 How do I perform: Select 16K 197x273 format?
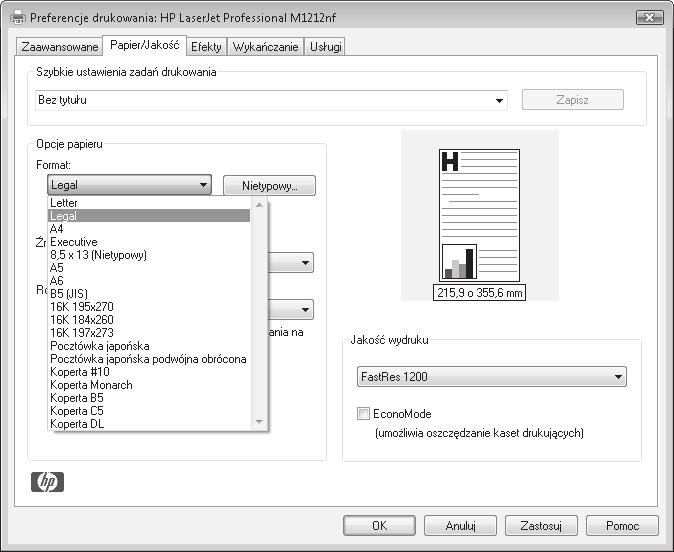tap(149, 333)
